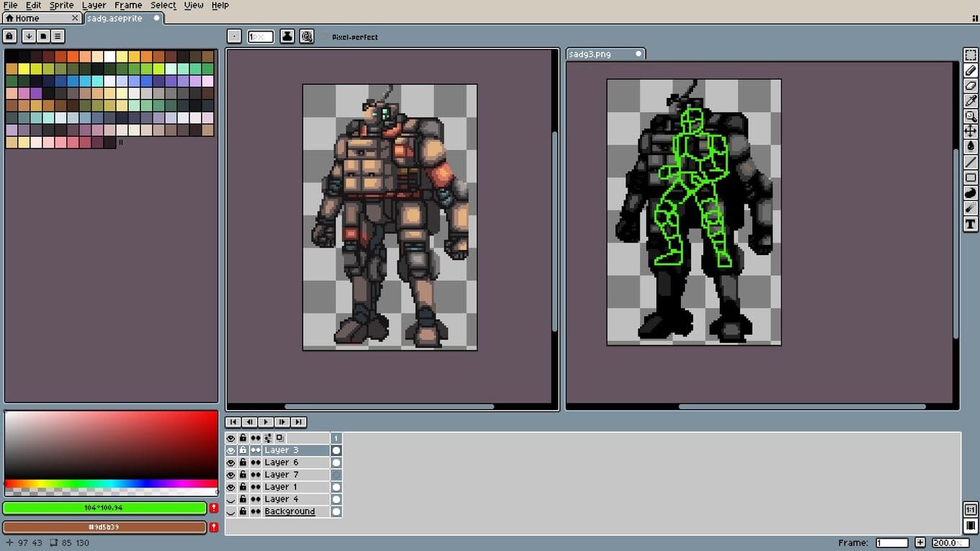This screenshot has width=980, height=551.
Task: Click the brush size input field
Action: [260, 36]
